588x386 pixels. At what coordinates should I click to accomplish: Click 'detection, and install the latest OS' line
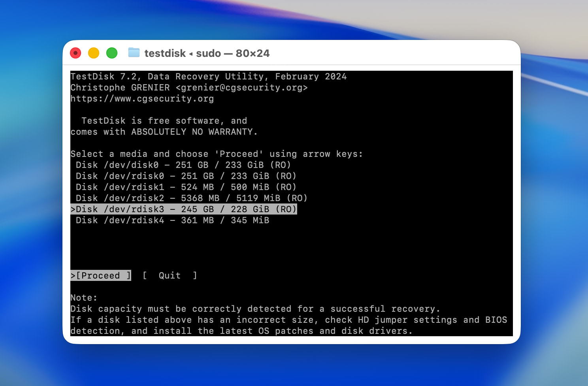pyautogui.click(x=241, y=331)
